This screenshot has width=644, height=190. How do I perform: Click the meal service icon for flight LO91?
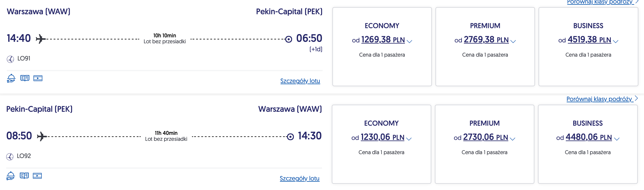click(11, 78)
